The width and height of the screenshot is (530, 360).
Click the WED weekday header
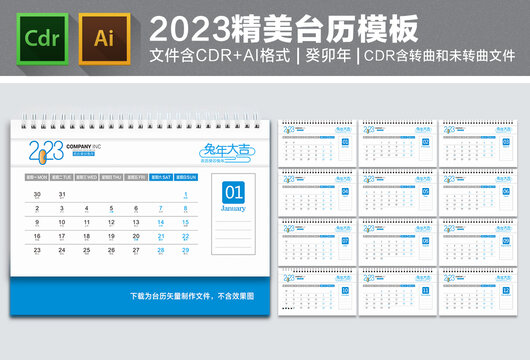point(87,177)
